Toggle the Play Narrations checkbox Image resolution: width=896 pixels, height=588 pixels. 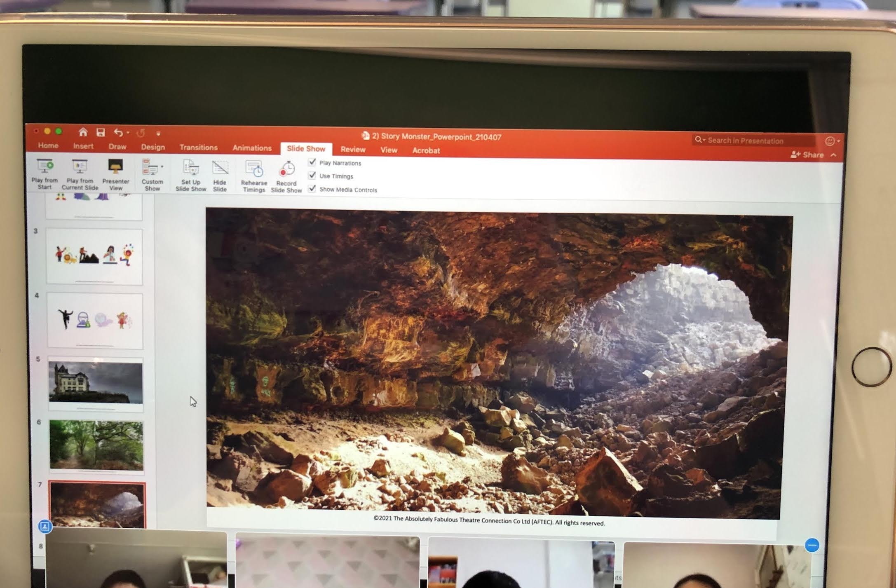[x=312, y=162]
